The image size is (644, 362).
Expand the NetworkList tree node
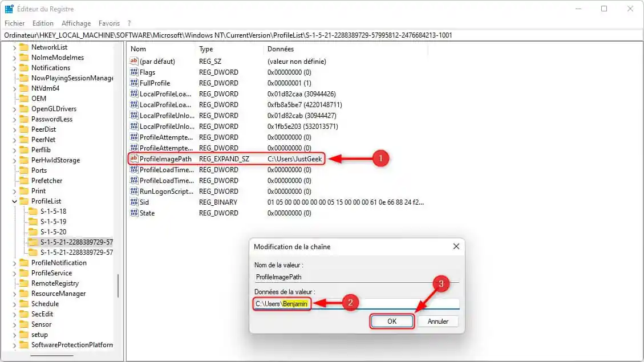tap(14, 47)
